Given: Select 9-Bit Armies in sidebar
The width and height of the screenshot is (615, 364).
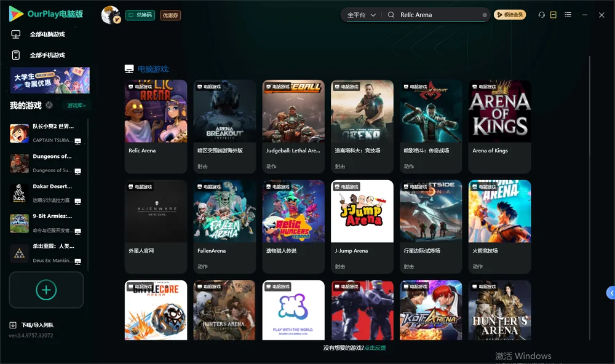Looking at the screenshot, I should [x=46, y=223].
